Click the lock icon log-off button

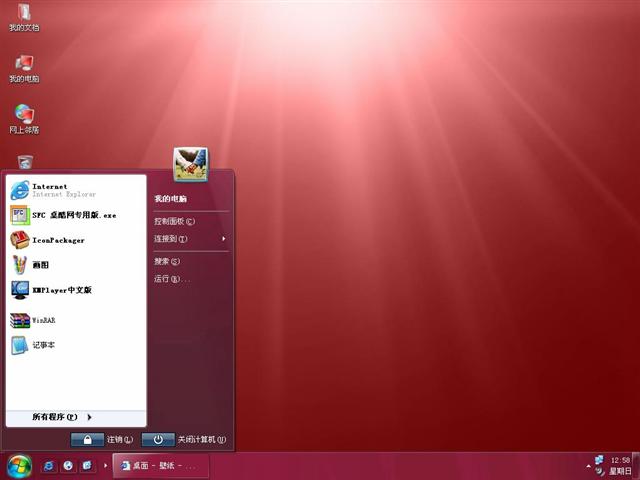87,440
